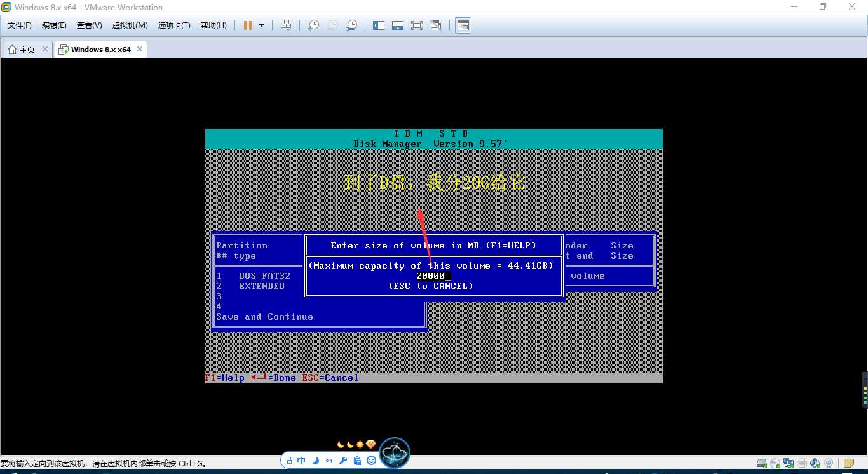Image resolution: width=868 pixels, height=474 pixels.
Task: Open the message log note icon
Action: point(848,463)
